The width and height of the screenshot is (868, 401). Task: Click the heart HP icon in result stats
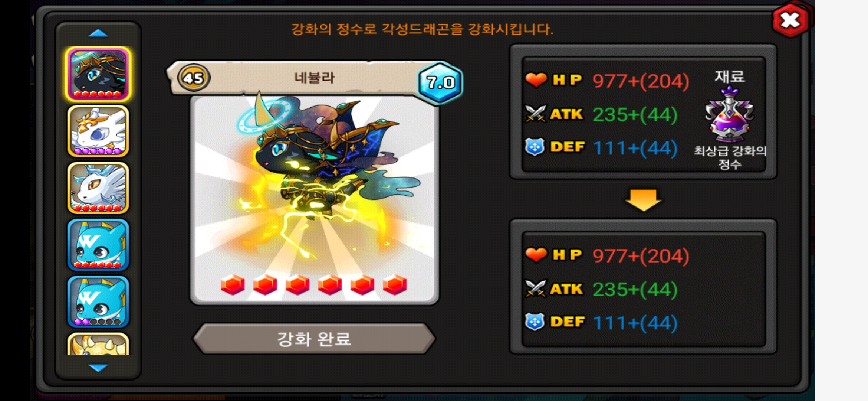coord(536,255)
